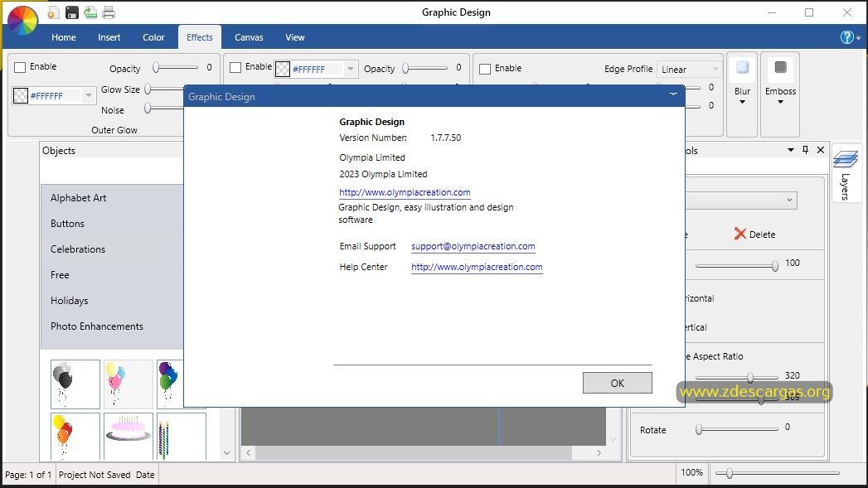Click the support@olympiacreation.com email link

tap(473, 246)
